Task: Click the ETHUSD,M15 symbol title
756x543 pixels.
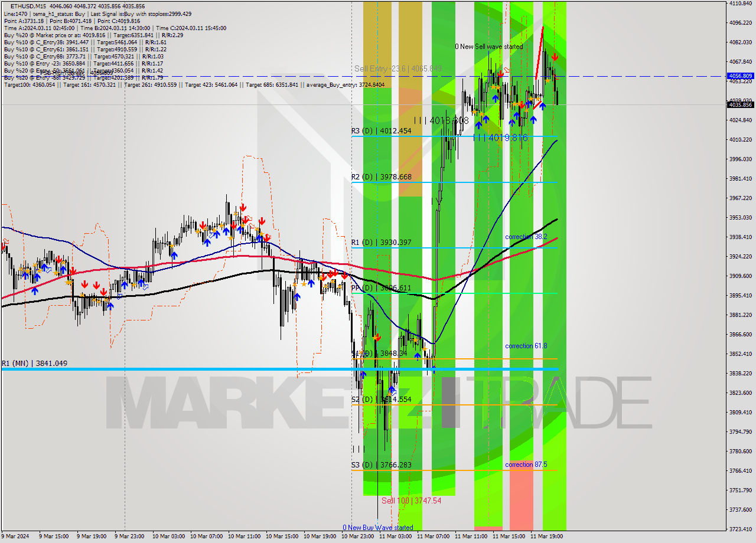Action: pos(27,5)
